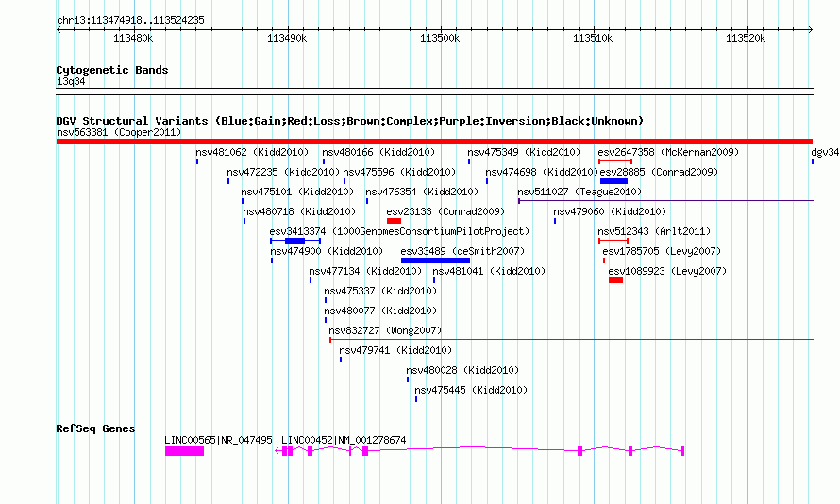
Task: Open the LINC00452|NM_001278674 gene label
Action: click(344, 440)
